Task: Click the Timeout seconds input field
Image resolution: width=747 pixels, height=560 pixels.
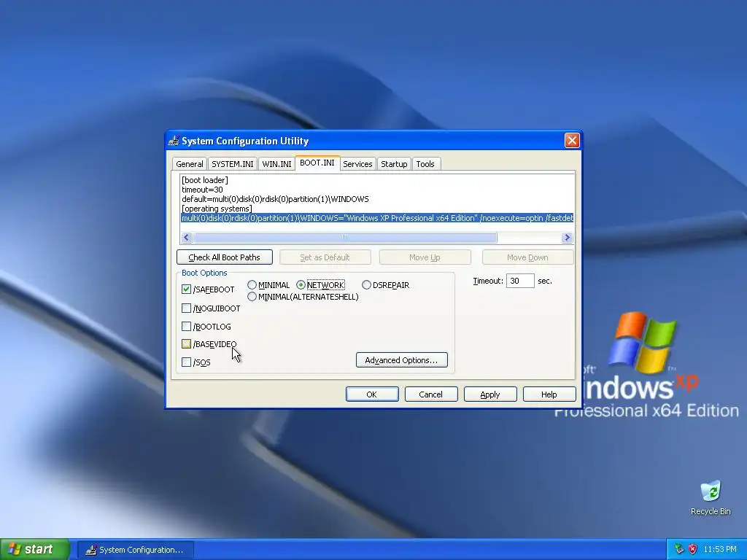Action: (519, 281)
